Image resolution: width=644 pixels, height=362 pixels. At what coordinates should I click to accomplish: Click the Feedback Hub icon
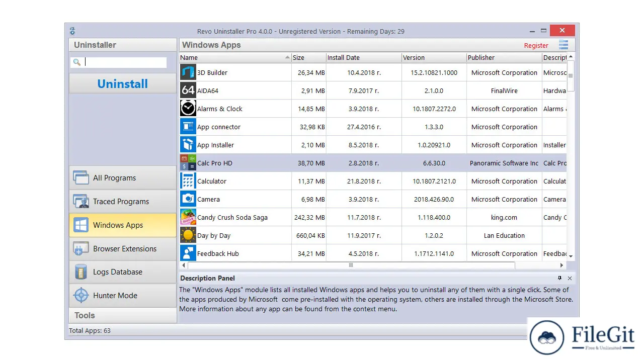tap(188, 253)
